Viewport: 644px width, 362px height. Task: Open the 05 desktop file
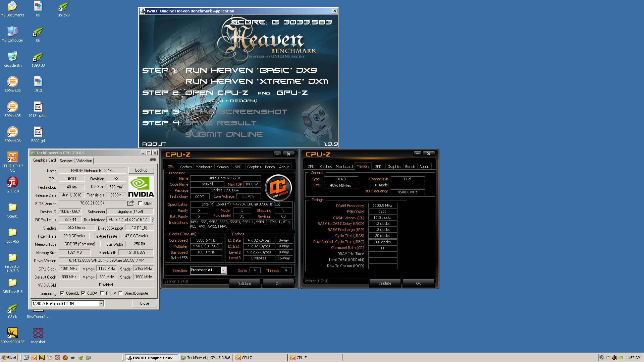click(x=38, y=9)
